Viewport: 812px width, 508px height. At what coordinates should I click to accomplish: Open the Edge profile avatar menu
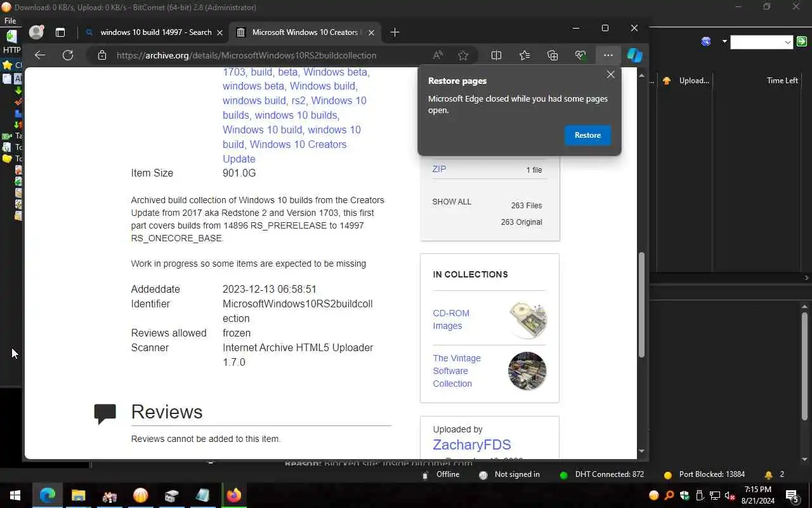pos(37,32)
